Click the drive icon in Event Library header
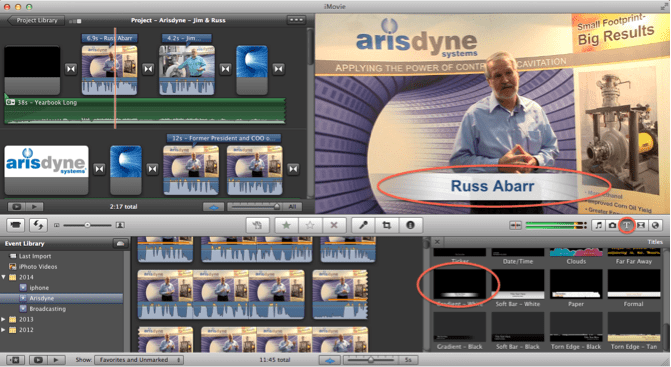 coord(120,243)
